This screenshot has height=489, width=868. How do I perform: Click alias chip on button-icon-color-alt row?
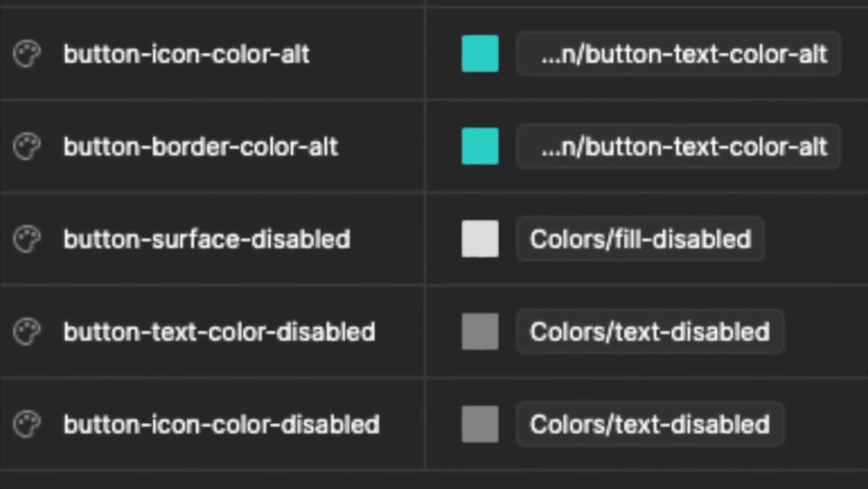coord(679,54)
